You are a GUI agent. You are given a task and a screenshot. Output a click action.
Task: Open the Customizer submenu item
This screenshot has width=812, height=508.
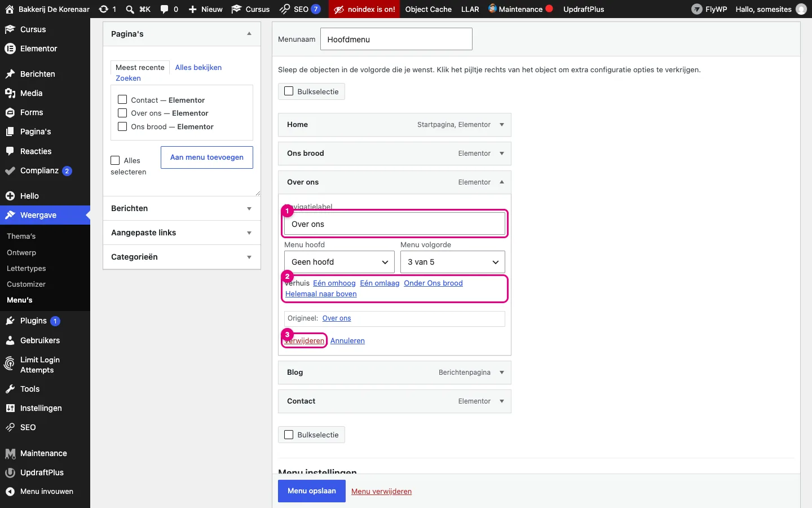click(27, 284)
